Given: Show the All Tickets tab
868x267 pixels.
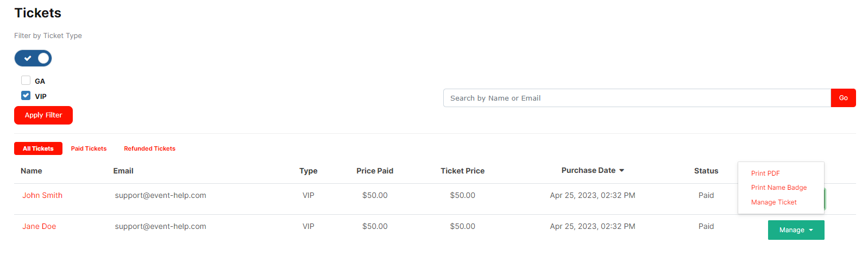Looking at the screenshot, I should click(x=38, y=148).
